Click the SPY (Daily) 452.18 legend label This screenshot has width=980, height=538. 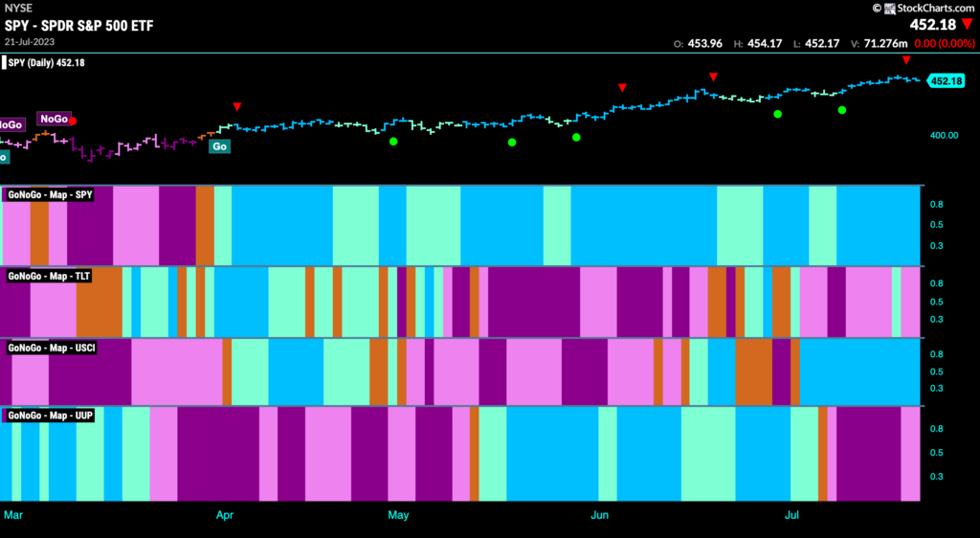[x=46, y=62]
